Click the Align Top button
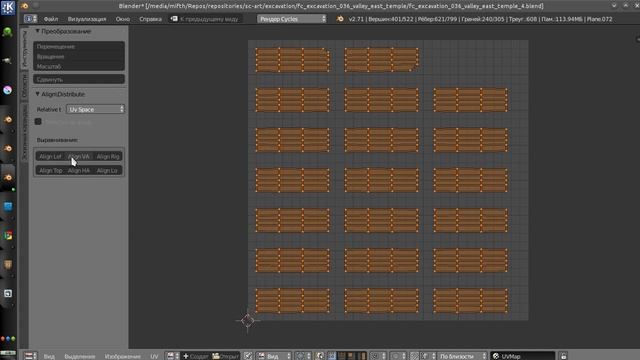 tap(50, 171)
